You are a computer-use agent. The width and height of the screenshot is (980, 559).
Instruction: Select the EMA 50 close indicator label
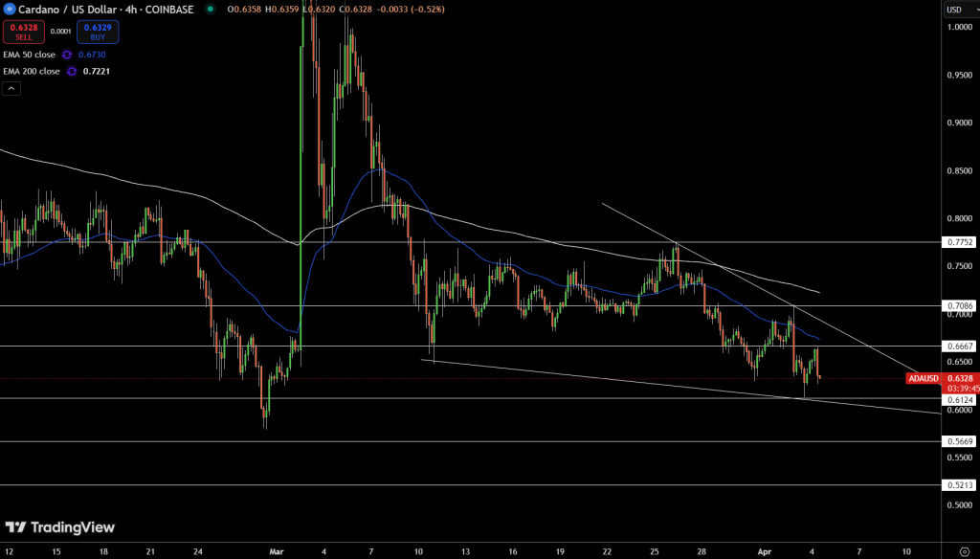point(29,55)
